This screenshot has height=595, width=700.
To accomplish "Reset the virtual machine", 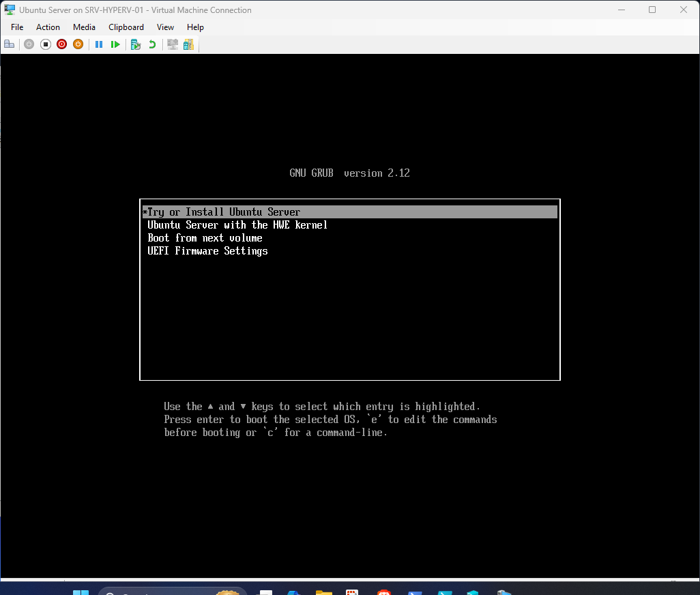I will click(x=115, y=44).
